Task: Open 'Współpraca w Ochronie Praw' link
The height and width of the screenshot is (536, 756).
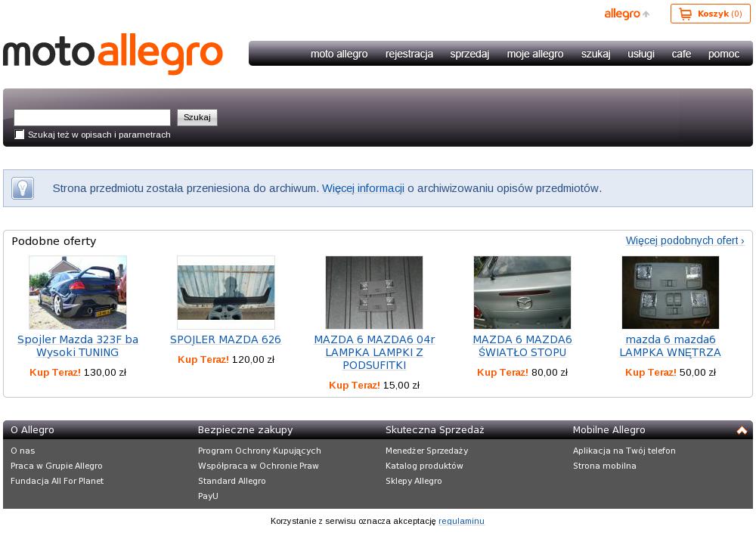Action: tap(259, 466)
